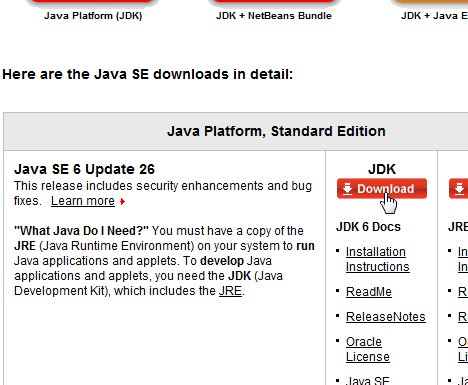This screenshot has height=385, width=468.
Task: Click the JDK Download button
Action: click(382, 189)
